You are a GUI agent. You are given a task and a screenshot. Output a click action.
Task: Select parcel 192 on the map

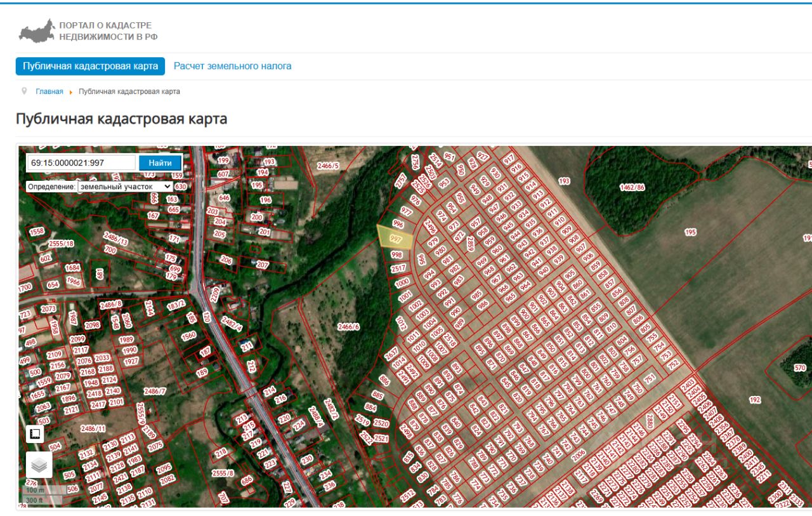point(755,400)
